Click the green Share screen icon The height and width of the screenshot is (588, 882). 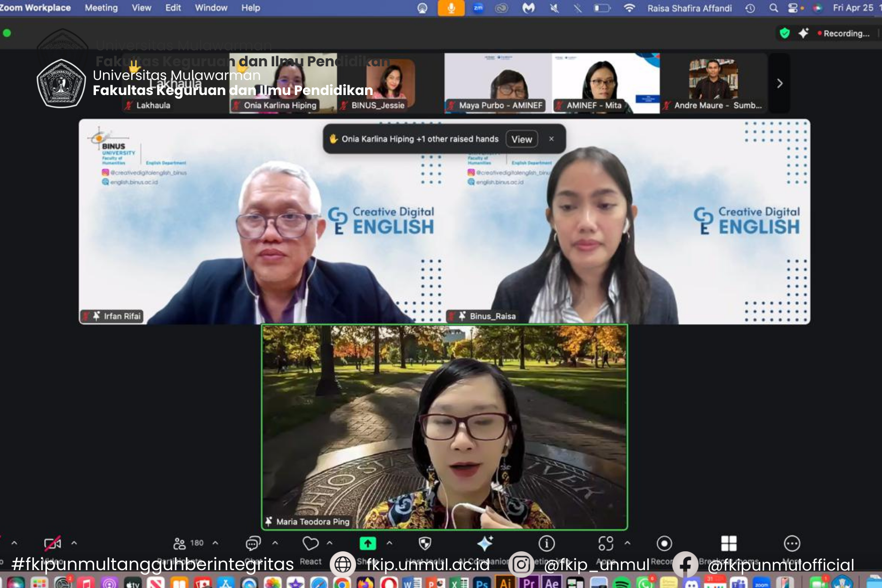point(368,544)
